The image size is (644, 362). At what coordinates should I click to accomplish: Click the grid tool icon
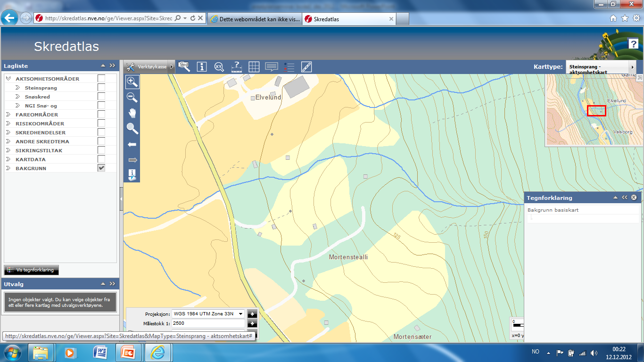click(x=254, y=67)
